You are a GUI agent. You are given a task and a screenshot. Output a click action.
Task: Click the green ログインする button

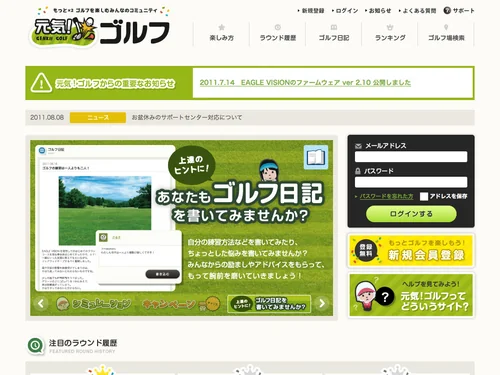click(x=411, y=214)
